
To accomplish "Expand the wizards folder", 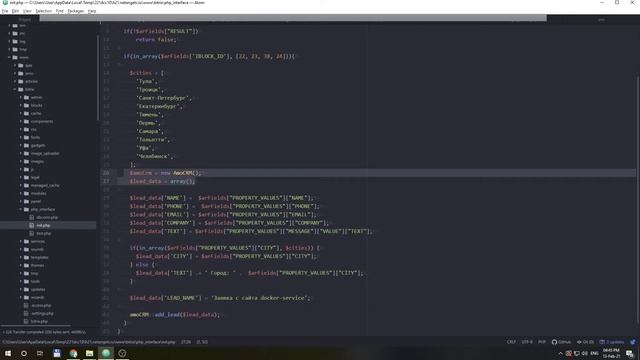I will click(x=21, y=298).
